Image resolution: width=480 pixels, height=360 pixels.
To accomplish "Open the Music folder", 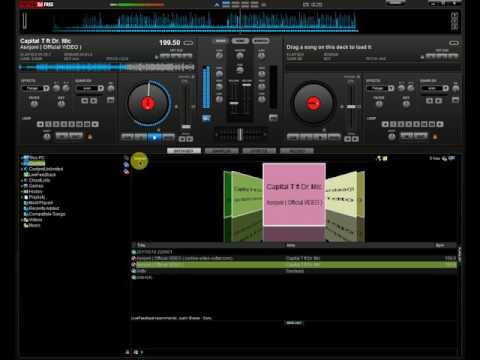I will coord(32,225).
